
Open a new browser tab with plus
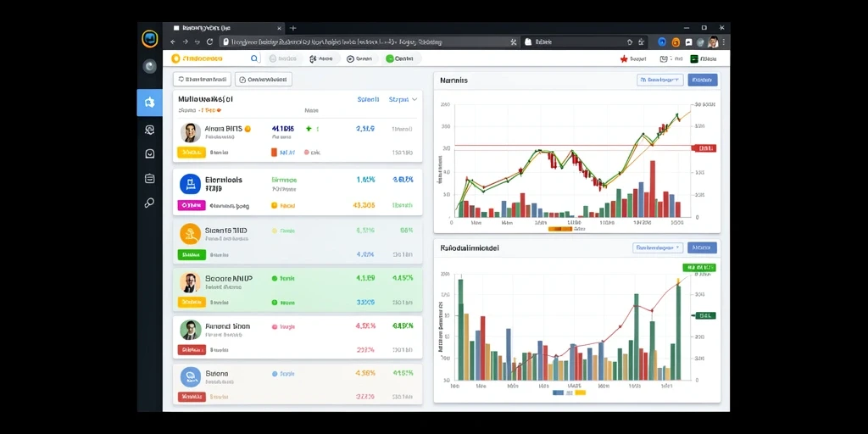[293, 28]
